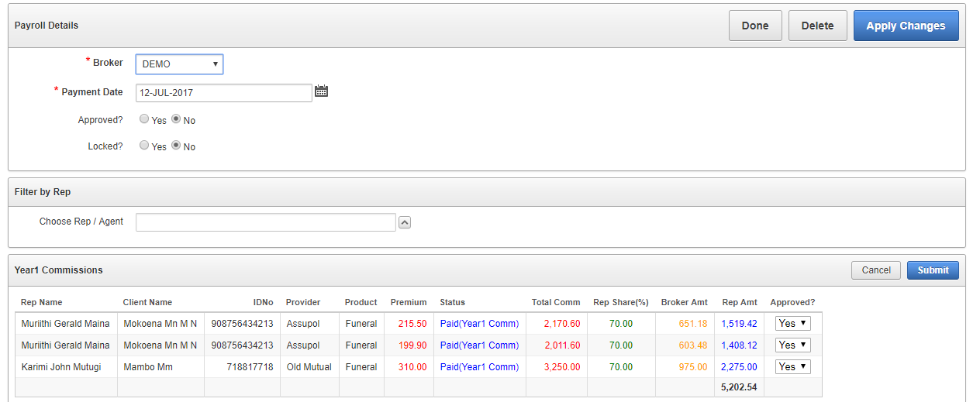
Task: Cancel the Year1 Commissions edits
Action: [875, 270]
